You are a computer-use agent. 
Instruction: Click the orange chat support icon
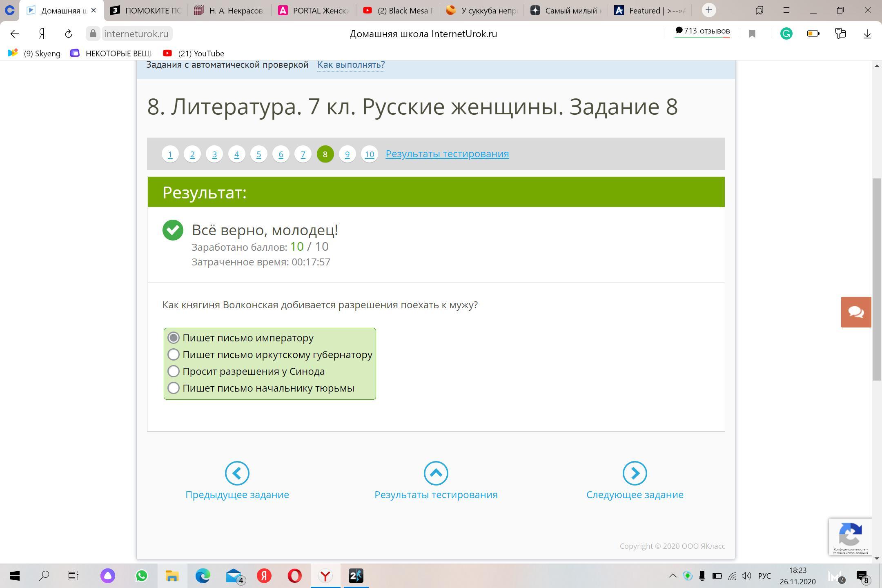(x=856, y=312)
